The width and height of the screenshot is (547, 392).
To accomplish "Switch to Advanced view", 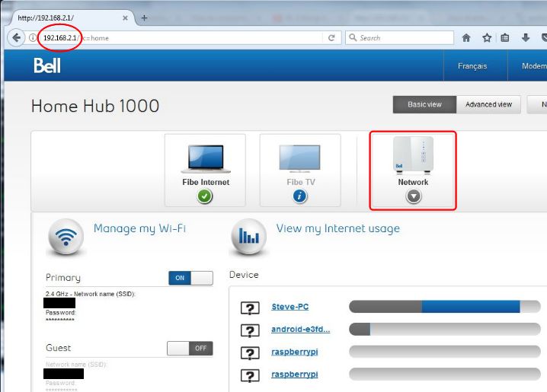I will 488,104.
